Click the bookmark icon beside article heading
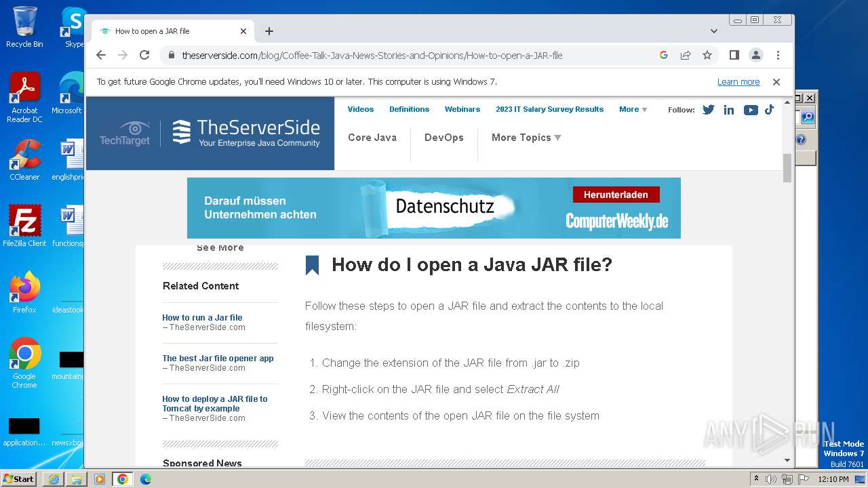Viewport: 868px width, 488px height. (312, 265)
